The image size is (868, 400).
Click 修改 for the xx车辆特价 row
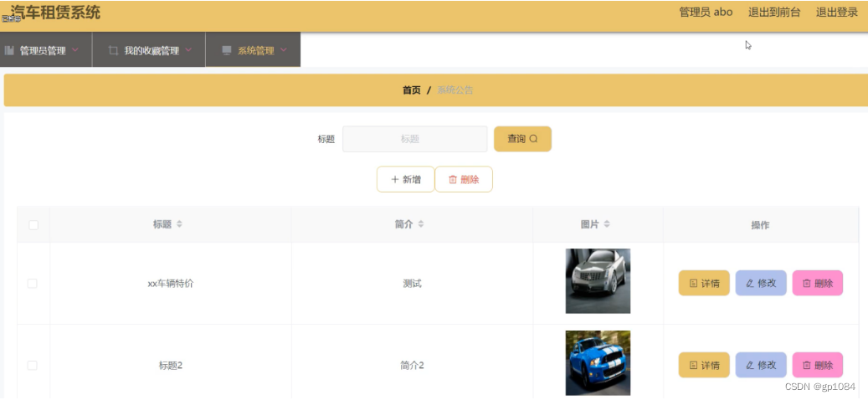(x=761, y=284)
